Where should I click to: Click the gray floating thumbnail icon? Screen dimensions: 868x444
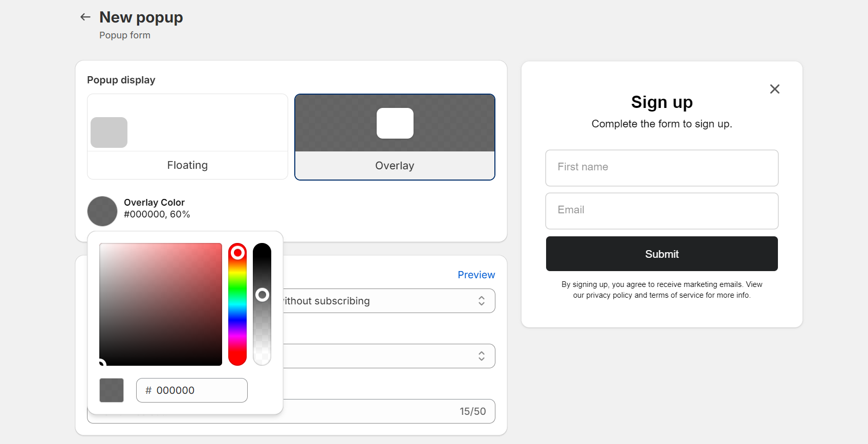[x=109, y=132]
